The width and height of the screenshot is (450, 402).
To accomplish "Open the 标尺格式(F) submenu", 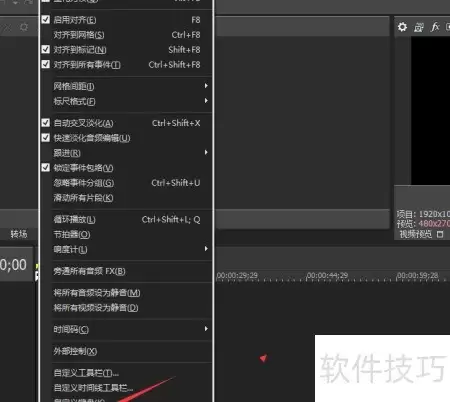I will (126, 101).
